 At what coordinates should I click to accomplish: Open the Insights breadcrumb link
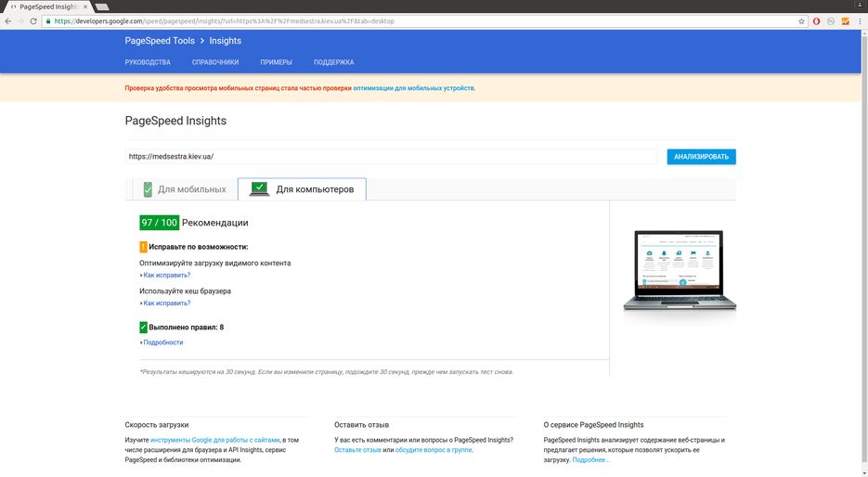[x=226, y=41]
